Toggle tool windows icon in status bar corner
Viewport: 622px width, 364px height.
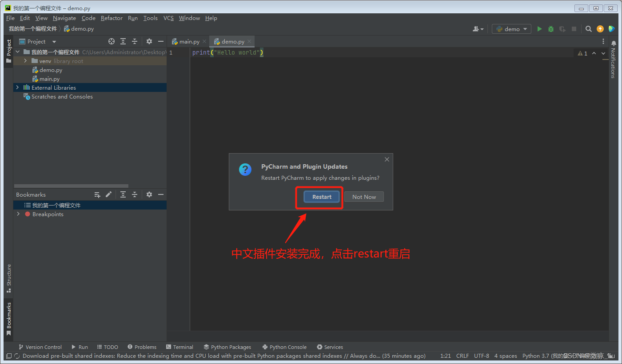tap(9, 356)
